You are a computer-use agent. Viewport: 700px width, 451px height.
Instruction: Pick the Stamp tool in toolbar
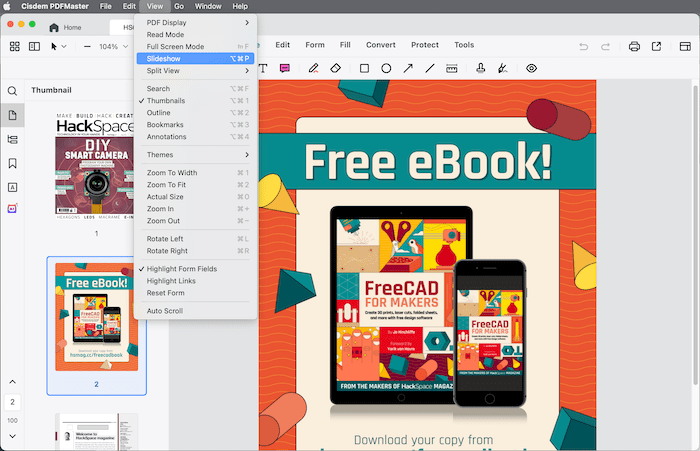point(481,69)
